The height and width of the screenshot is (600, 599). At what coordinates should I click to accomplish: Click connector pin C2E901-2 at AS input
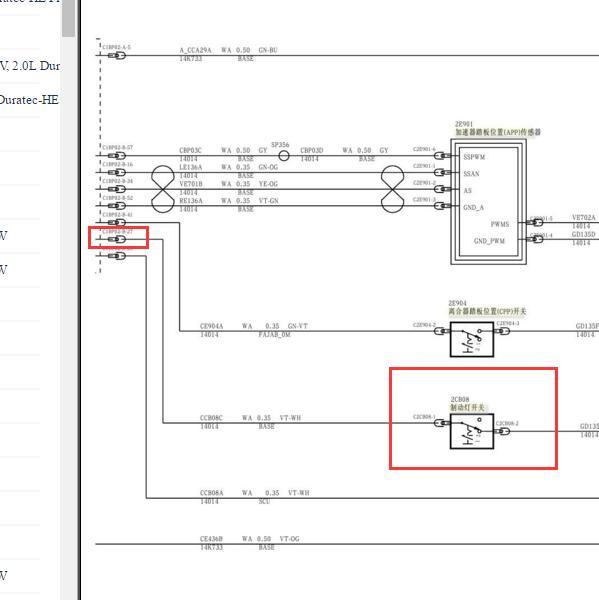443,189
